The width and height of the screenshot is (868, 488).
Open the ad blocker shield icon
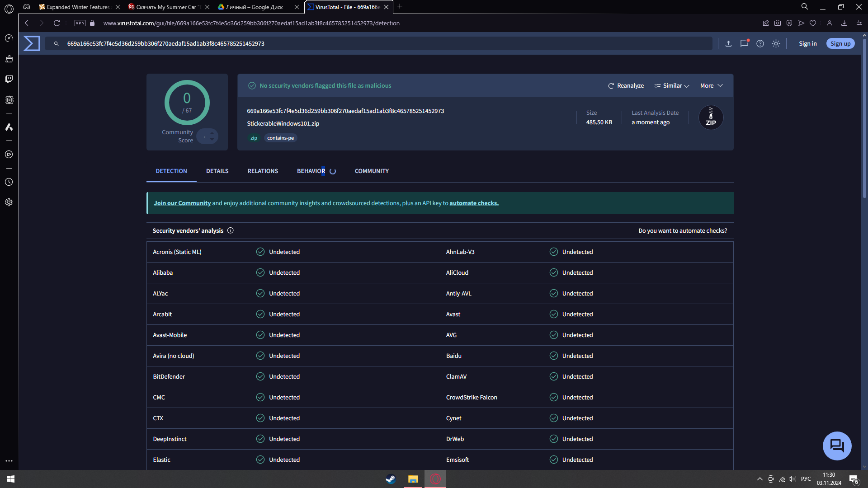coord(789,23)
